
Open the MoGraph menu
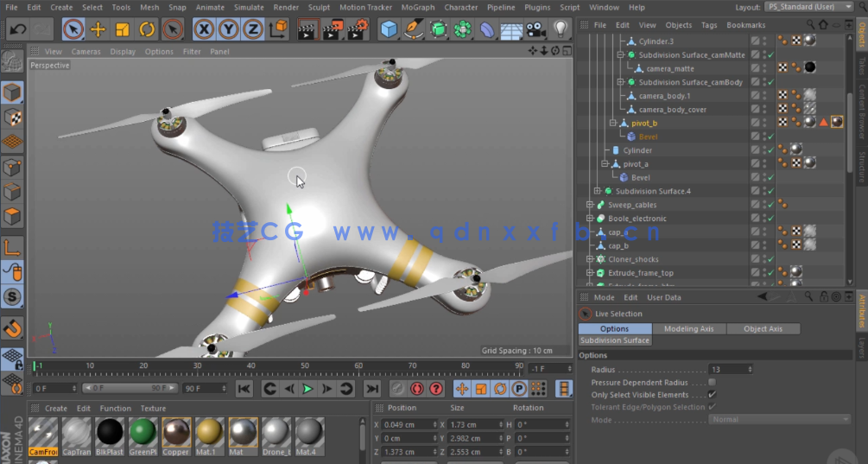coord(418,7)
